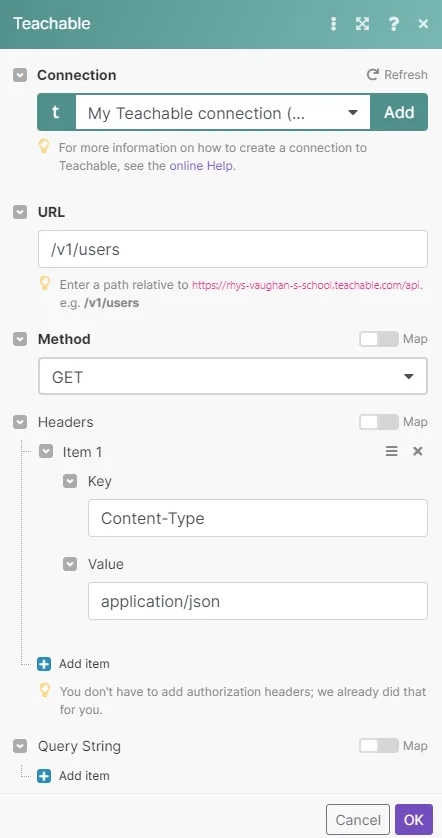Click the Refresh icon next to Connection
The width and height of the screenshot is (442, 838).
pos(373,74)
